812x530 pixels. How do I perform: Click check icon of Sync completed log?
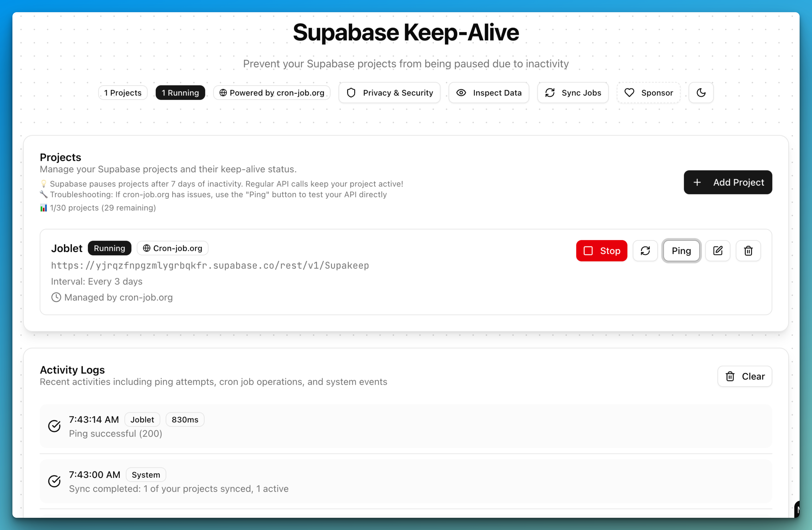pos(54,481)
